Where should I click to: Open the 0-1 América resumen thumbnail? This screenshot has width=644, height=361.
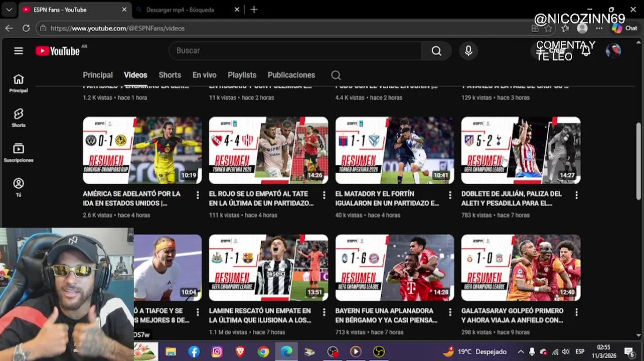142,150
